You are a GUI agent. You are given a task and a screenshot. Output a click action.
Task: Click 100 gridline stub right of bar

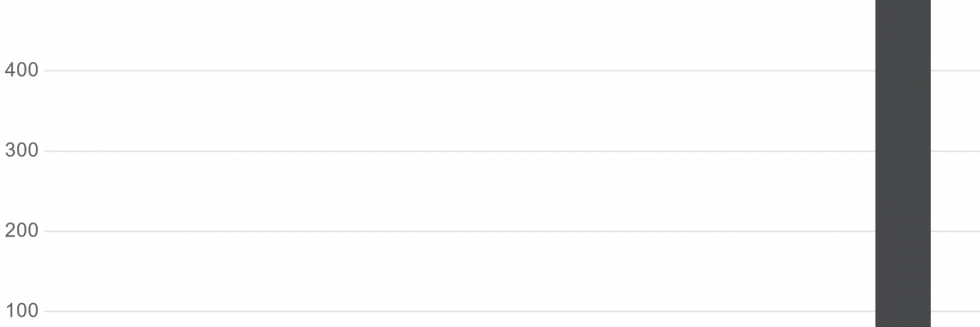(x=955, y=312)
